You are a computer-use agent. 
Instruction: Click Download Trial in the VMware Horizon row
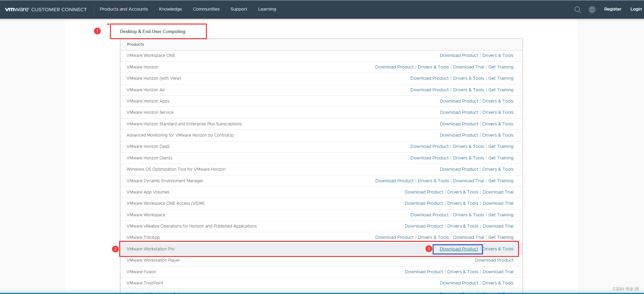click(x=469, y=67)
